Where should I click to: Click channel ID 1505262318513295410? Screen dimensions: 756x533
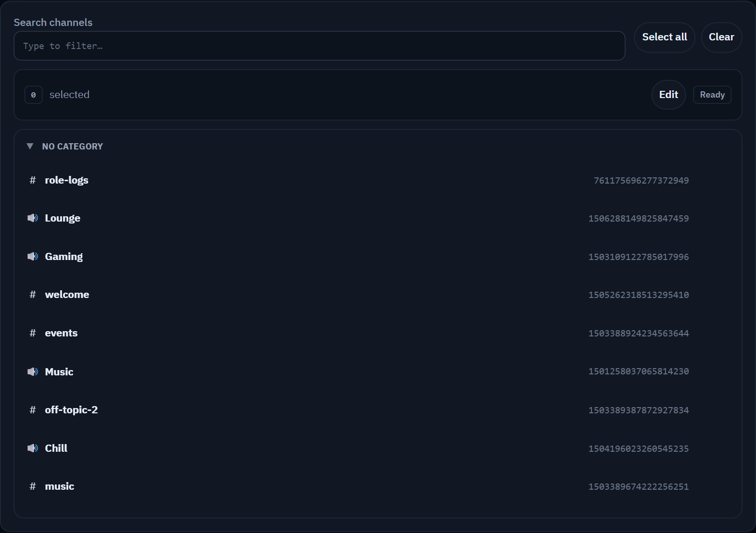[639, 295]
